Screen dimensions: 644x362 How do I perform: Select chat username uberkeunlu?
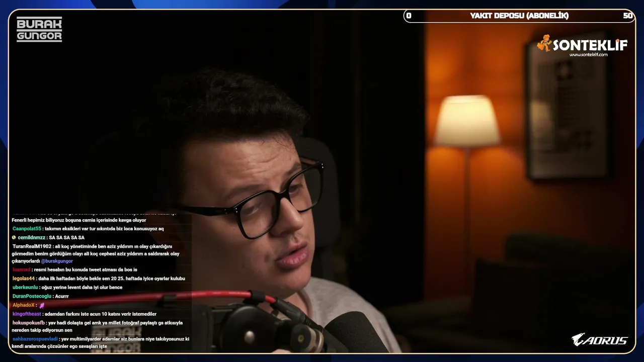tap(25, 288)
